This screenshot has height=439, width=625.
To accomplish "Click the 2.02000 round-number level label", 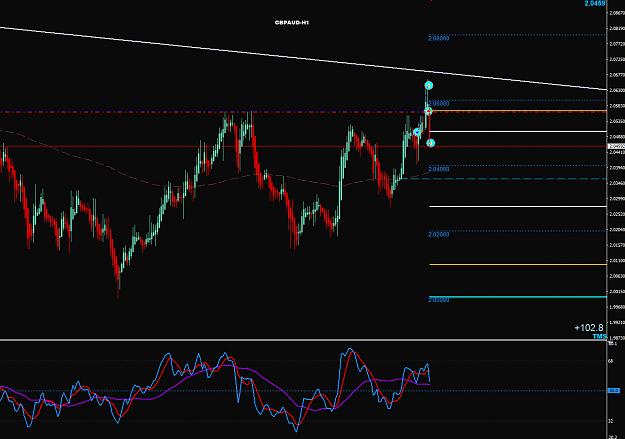I will (x=439, y=234).
